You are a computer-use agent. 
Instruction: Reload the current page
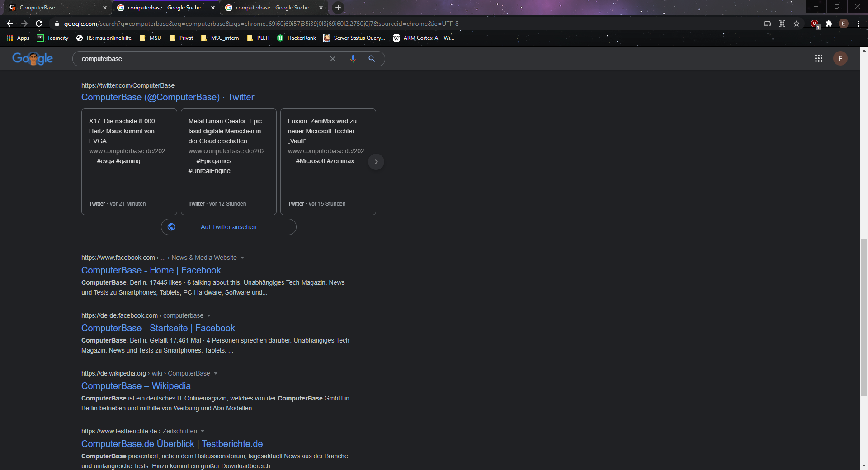pos(39,23)
